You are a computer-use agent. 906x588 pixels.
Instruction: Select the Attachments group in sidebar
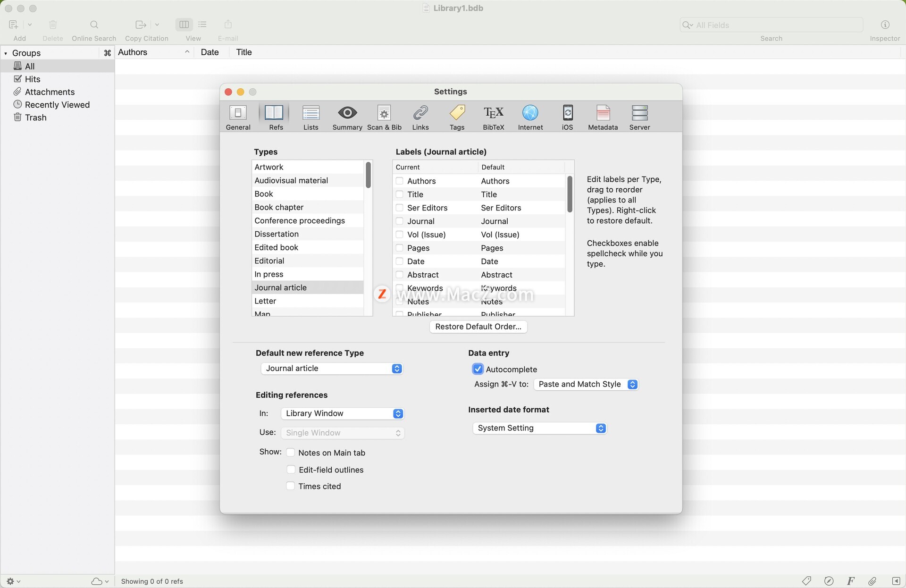[x=50, y=92]
